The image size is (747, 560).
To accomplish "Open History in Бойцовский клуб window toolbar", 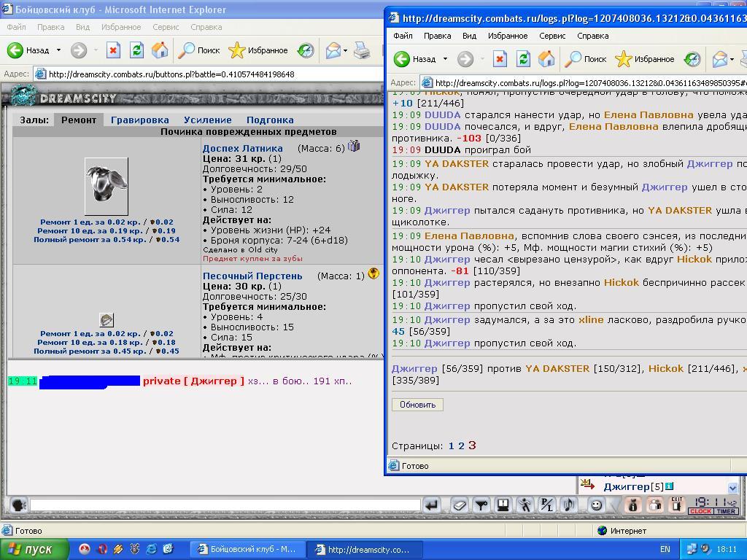I will click(x=306, y=50).
